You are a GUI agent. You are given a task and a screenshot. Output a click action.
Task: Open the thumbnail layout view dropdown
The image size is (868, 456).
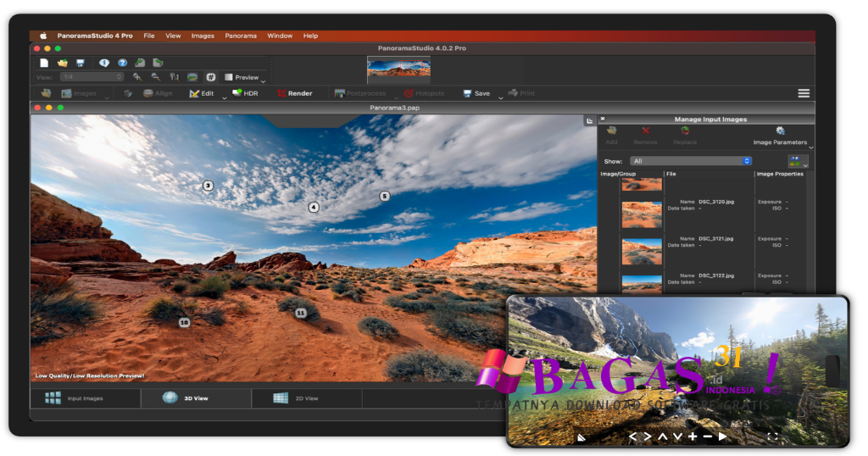click(x=797, y=161)
